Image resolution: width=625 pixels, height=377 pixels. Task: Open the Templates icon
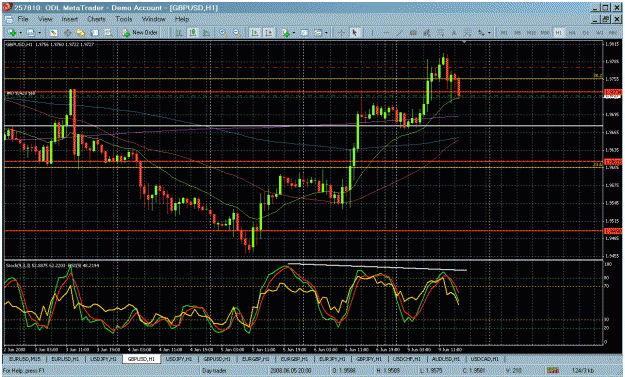coord(318,33)
